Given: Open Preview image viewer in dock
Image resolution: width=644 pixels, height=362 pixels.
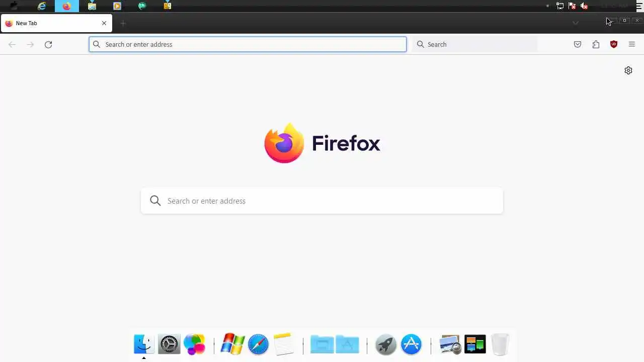Looking at the screenshot, I should click(450, 344).
